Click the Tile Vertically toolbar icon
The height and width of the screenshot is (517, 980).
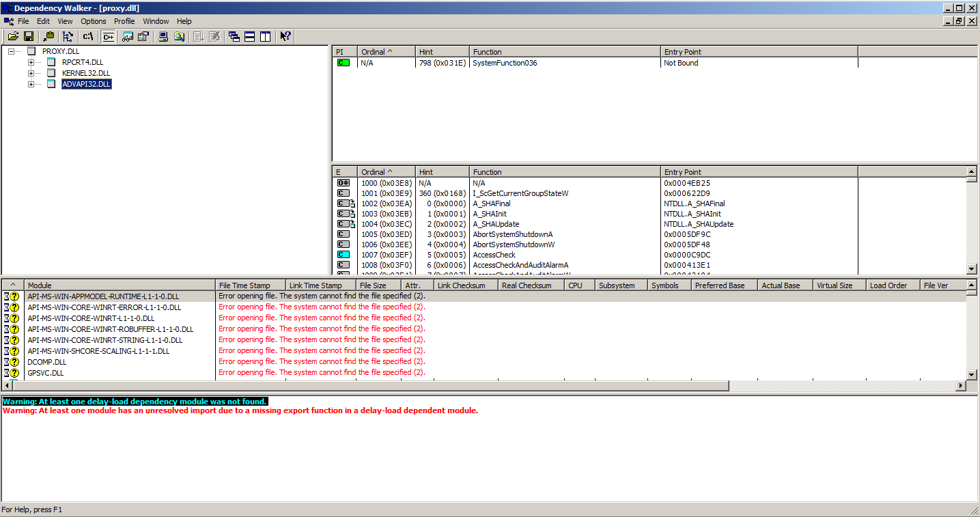(266, 36)
